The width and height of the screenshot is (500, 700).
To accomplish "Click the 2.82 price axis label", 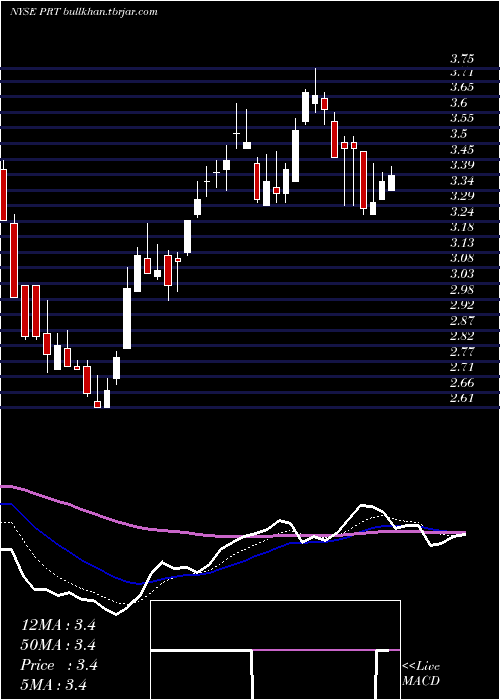I will pyautogui.click(x=462, y=336).
